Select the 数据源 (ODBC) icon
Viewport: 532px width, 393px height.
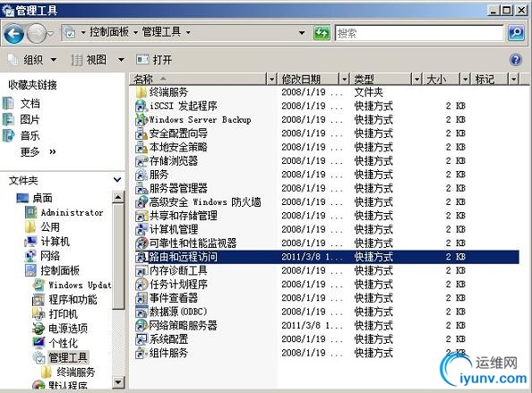141,312
